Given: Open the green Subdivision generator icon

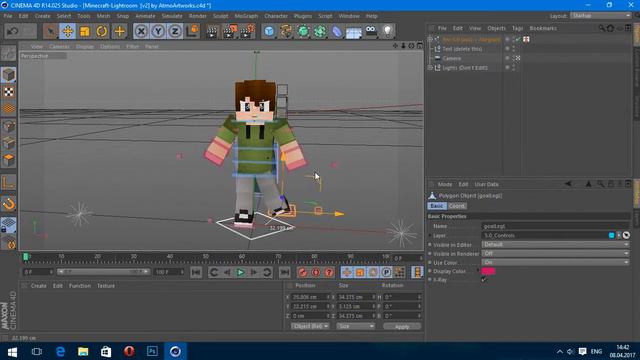Looking at the screenshot, I should click(303, 31).
